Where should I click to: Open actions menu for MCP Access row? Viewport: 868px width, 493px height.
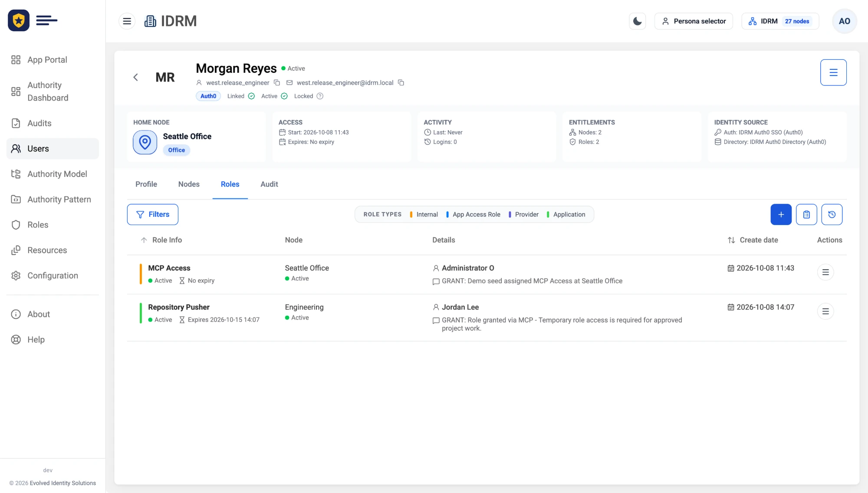tap(825, 272)
